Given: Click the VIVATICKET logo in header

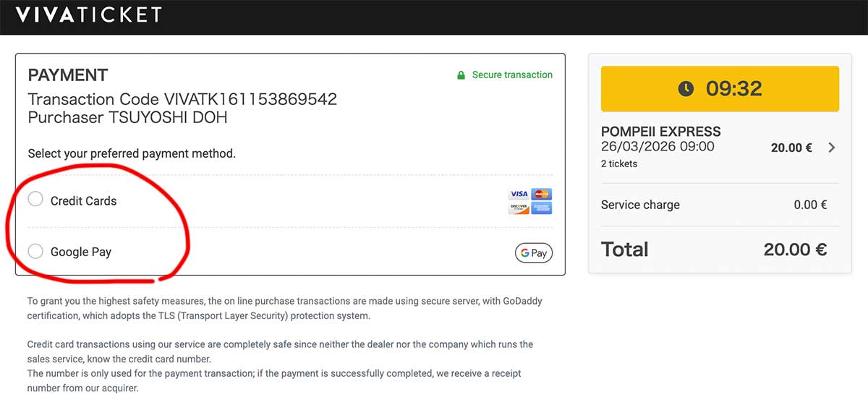Looking at the screenshot, I should [89, 14].
